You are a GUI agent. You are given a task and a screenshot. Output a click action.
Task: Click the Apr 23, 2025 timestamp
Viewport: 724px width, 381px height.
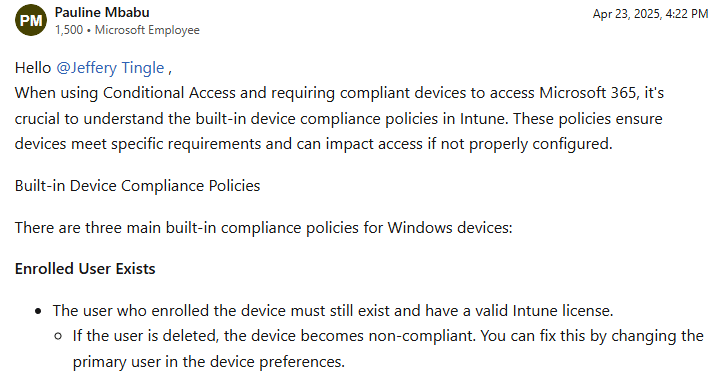(x=650, y=14)
